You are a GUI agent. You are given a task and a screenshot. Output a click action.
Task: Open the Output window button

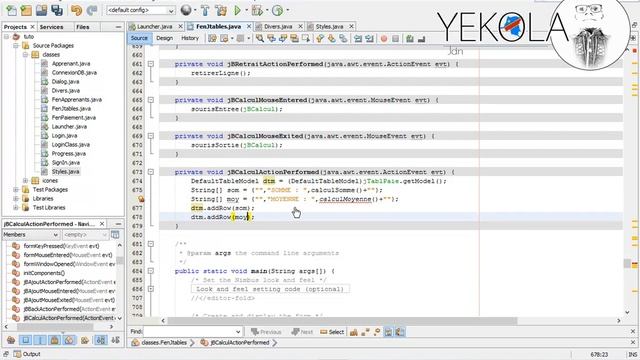[27, 354]
